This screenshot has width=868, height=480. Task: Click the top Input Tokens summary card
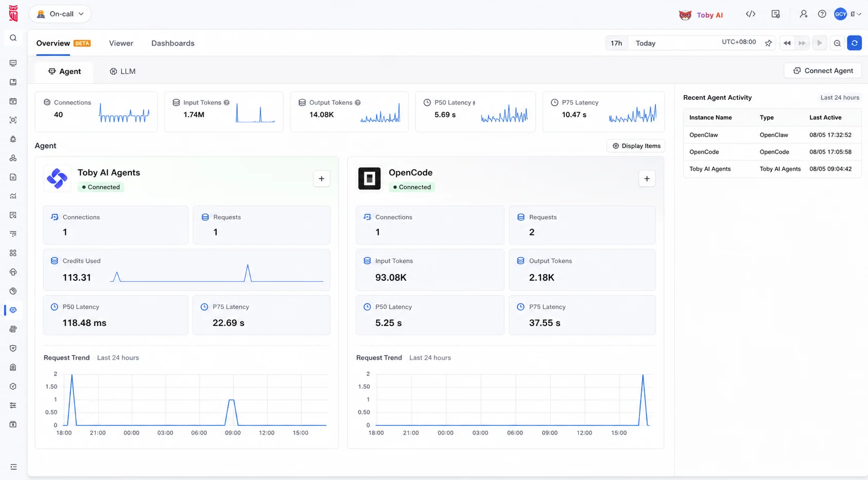click(x=223, y=112)
